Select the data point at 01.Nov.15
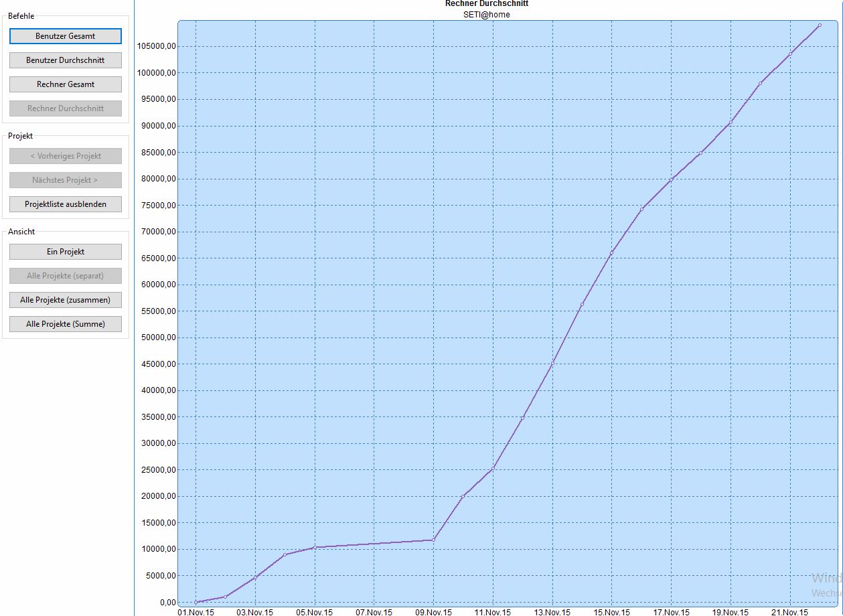Image resolution: width=843 pixels, height=616 pixels. (x=196, y=602)
